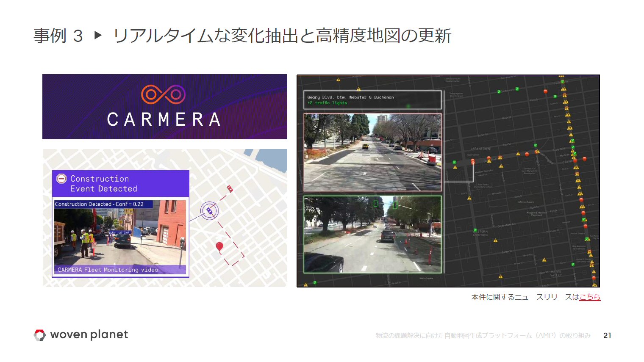Click the red no-entry construction event icon
644x362 pixels.
[x=61, y=179]
